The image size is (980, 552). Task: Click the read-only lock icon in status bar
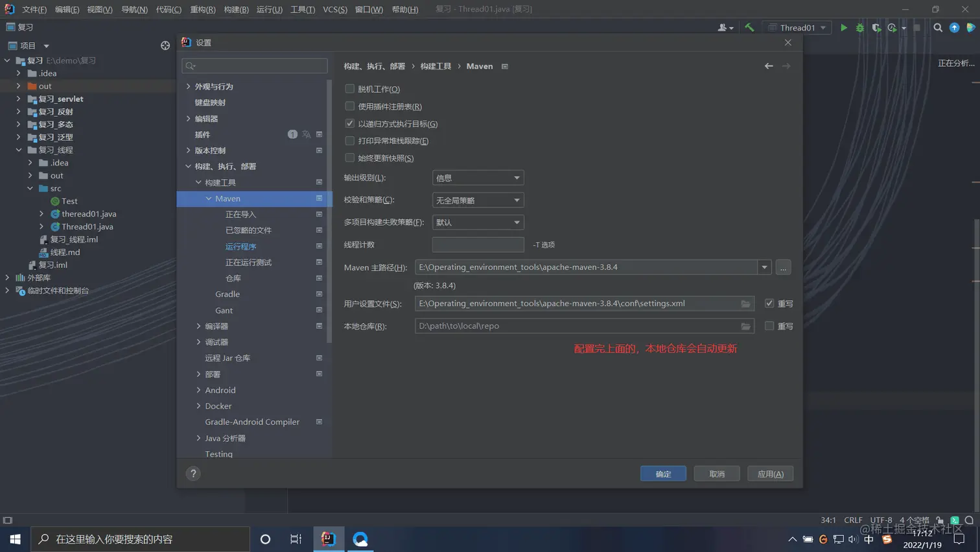(940, 520)
